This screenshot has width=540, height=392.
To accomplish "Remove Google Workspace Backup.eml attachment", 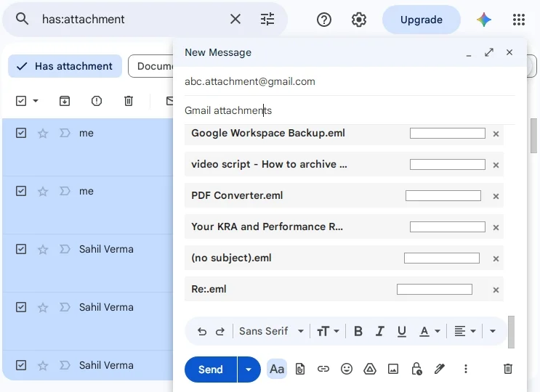I will tap(496, 134).
